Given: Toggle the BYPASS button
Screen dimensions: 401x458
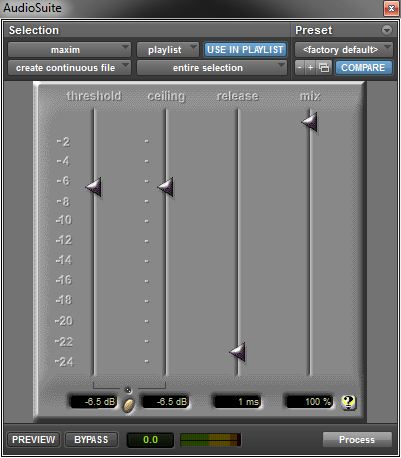Looking at the screenshot, I should (91, 440).
